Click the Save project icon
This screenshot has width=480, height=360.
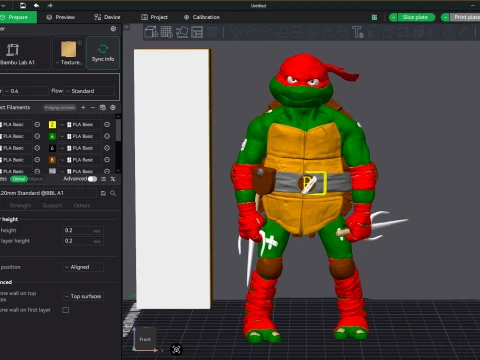tap(23, 5)
